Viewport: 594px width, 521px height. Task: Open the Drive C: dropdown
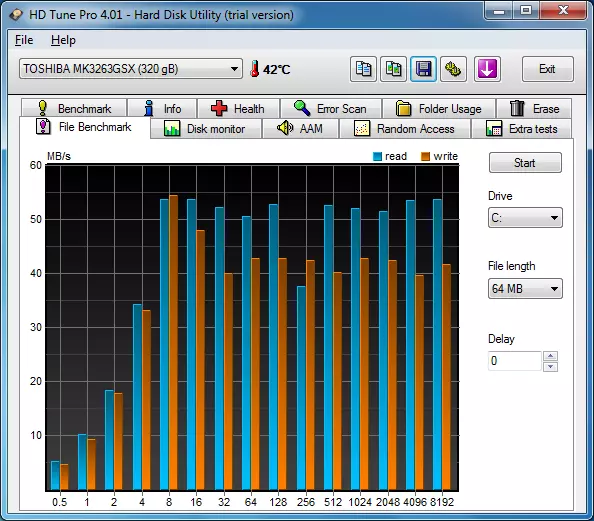[x=525, y=217]
